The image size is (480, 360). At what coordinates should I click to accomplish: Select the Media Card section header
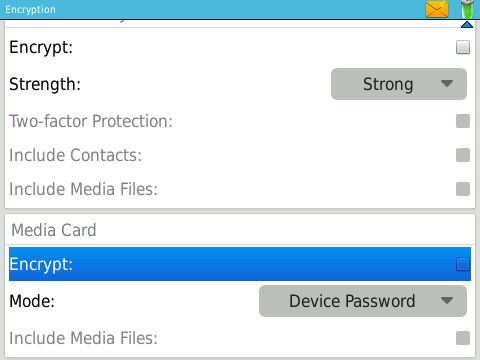click(54, 230)
